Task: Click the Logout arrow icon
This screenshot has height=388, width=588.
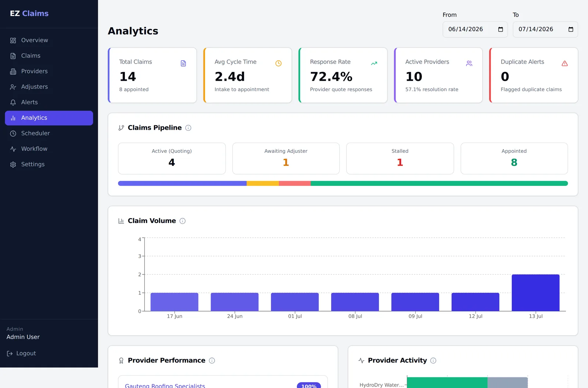Action: [10, 353]
